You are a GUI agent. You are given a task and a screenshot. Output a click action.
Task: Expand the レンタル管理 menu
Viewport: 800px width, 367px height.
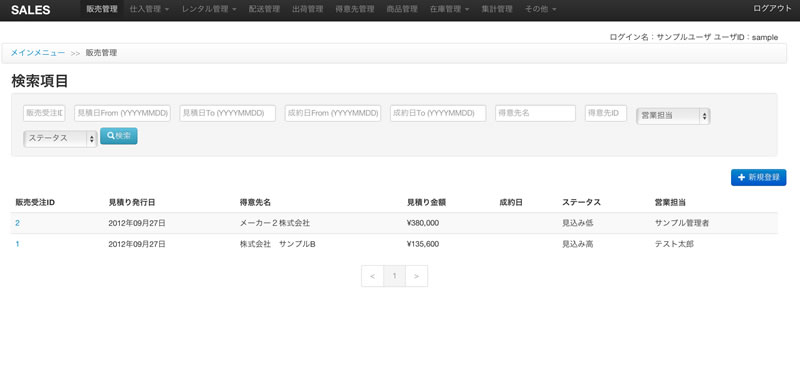(209, 9)
